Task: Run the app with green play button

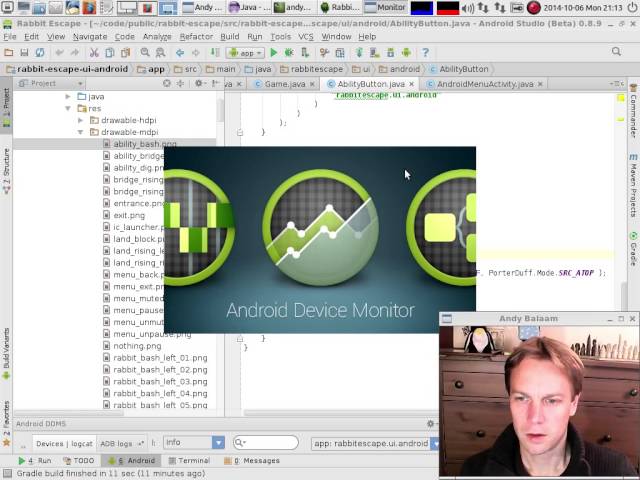Action: click(274, 53)
